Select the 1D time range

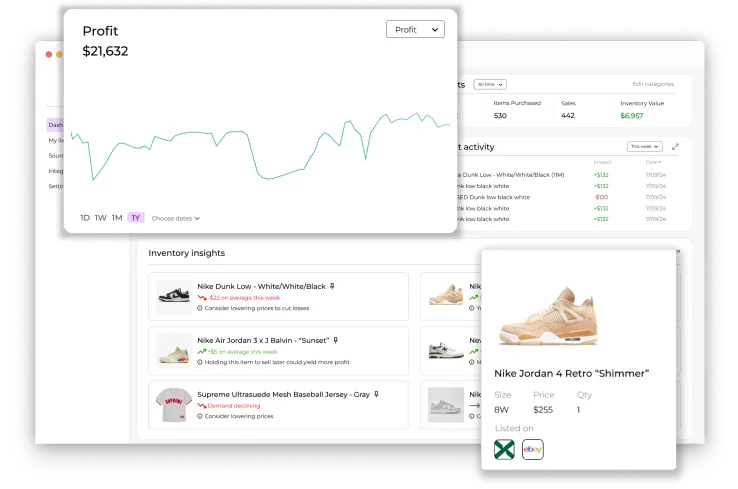(x=85, y=218)
